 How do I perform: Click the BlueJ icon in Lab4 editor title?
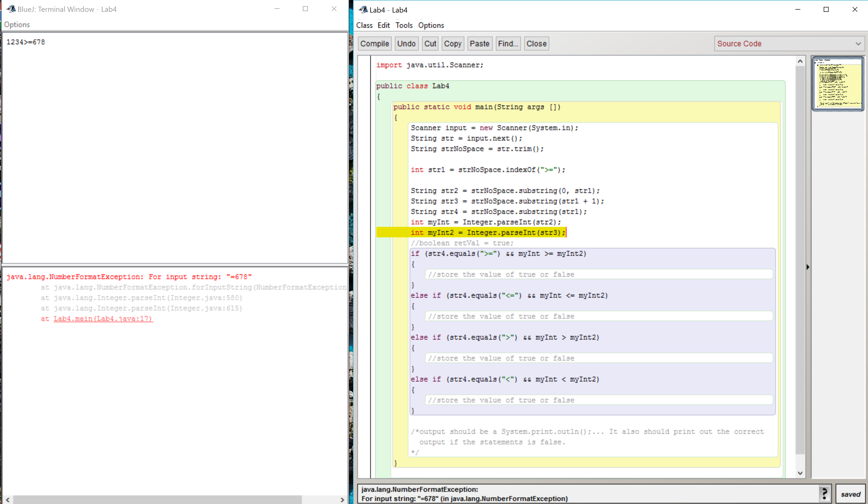point(363,10)
